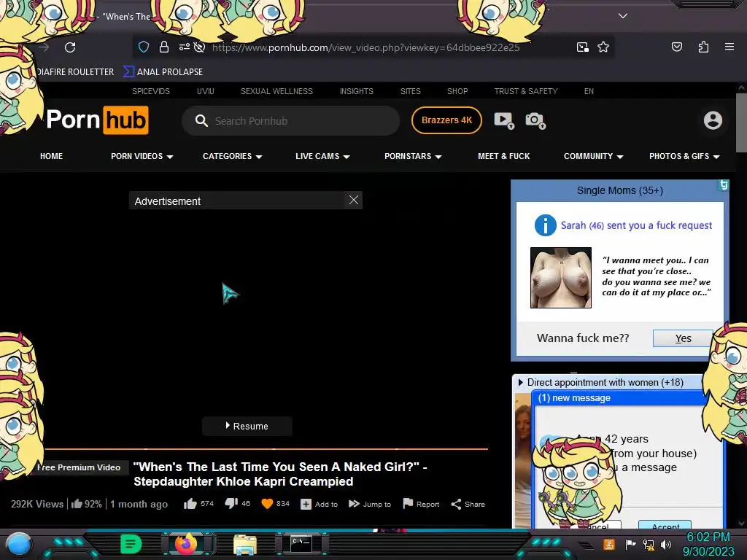The width and height of the screenshot is (747, 560).
Task: Open the Firefox hamburger application menu
Action: (x=729, y=47)
